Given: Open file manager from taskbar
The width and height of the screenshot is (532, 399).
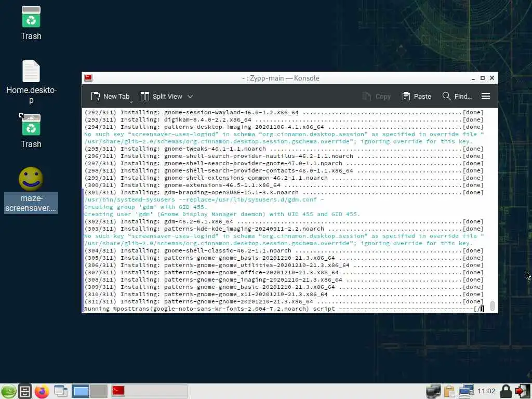Looking at the screenshot, I should tap(25, 392).
